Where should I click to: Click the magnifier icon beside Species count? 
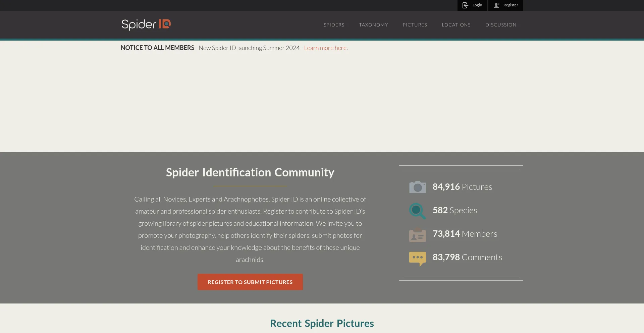(x=417, y=211)
